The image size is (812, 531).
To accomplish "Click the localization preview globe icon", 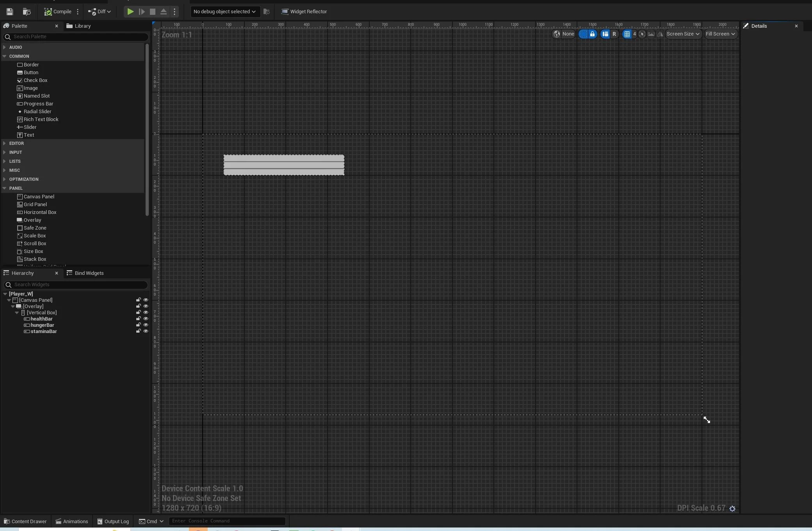I will point(557,34).
